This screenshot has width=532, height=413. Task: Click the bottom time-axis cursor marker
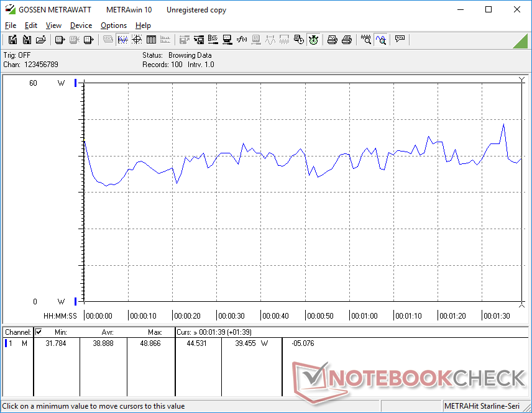(x=522, y=305)
